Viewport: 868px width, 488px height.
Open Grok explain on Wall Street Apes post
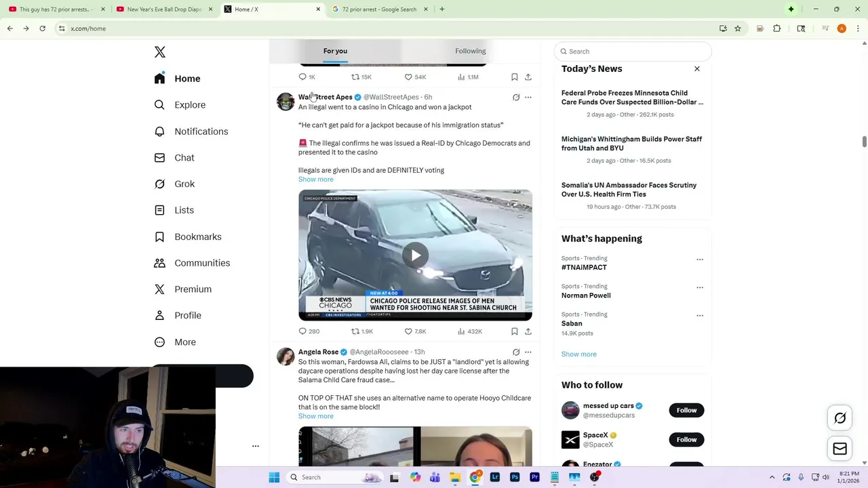tap(516, 98)
